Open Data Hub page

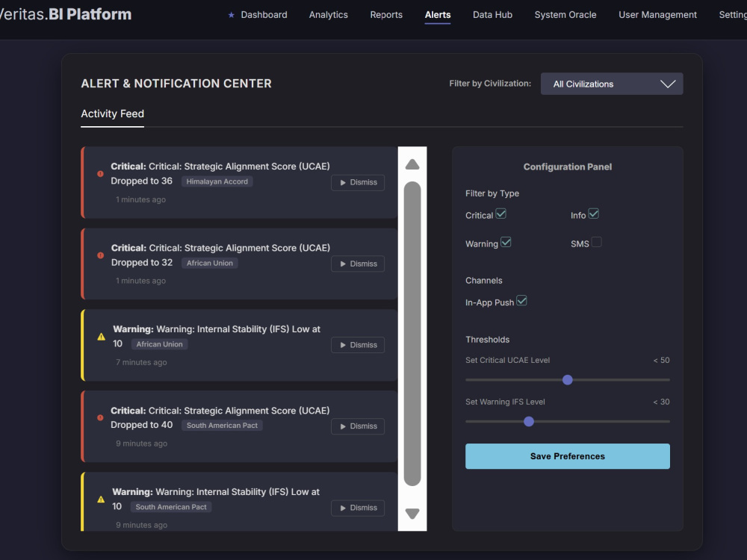click(492, 15)
